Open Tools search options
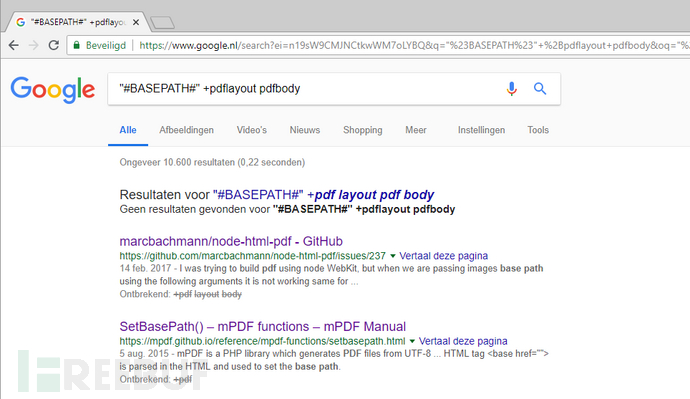The height and width of the screenshot is (399, 690). point(538,130)
